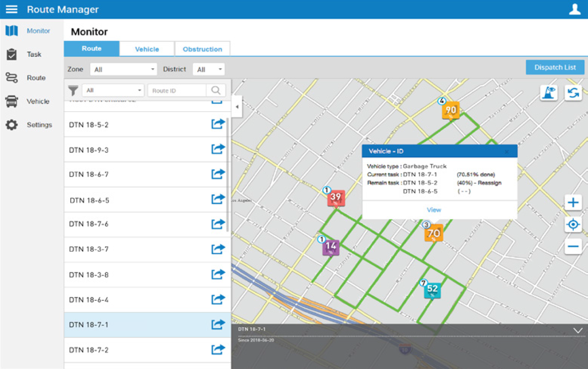Expand the filter All dropdown
Image resolution: width=588 pixels, height=369 pixels.
(x=113, y=90)
